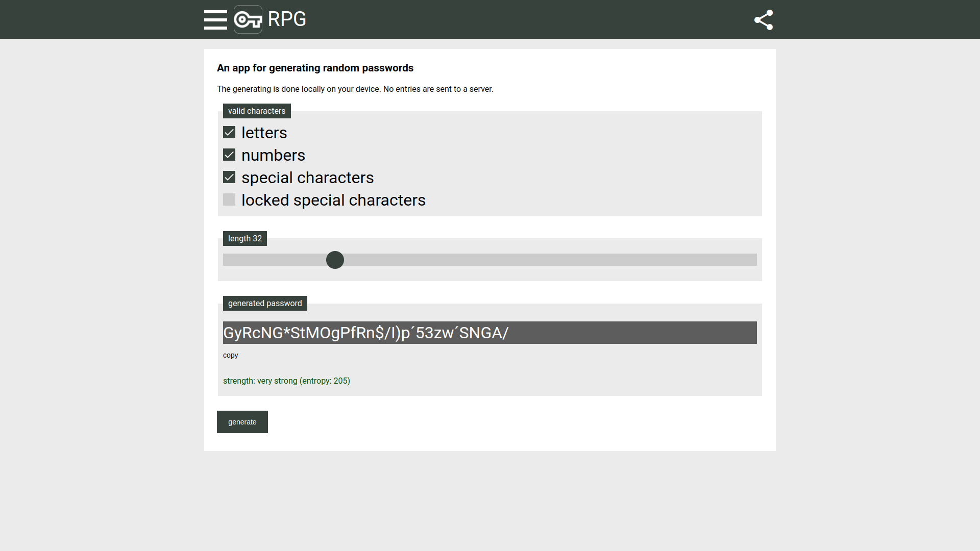Click the RPG title text
980x551 pixels.
click(x=287, y=19)
